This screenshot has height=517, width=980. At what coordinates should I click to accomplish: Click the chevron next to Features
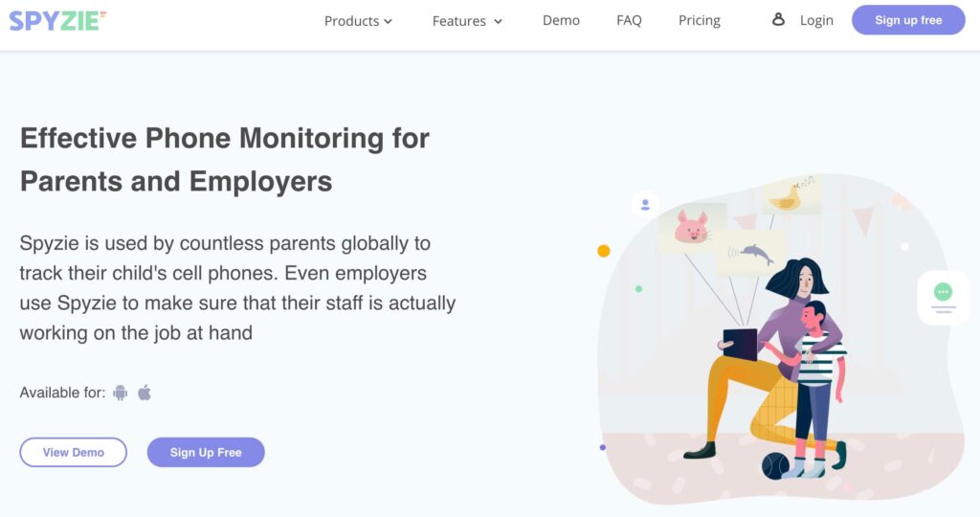pyautogui.click(x=498, y=21)
